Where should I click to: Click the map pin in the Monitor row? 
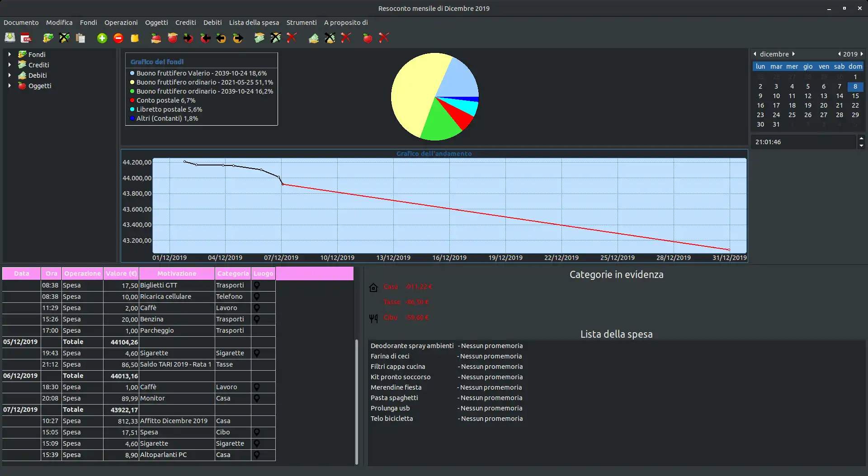[257, 398]
